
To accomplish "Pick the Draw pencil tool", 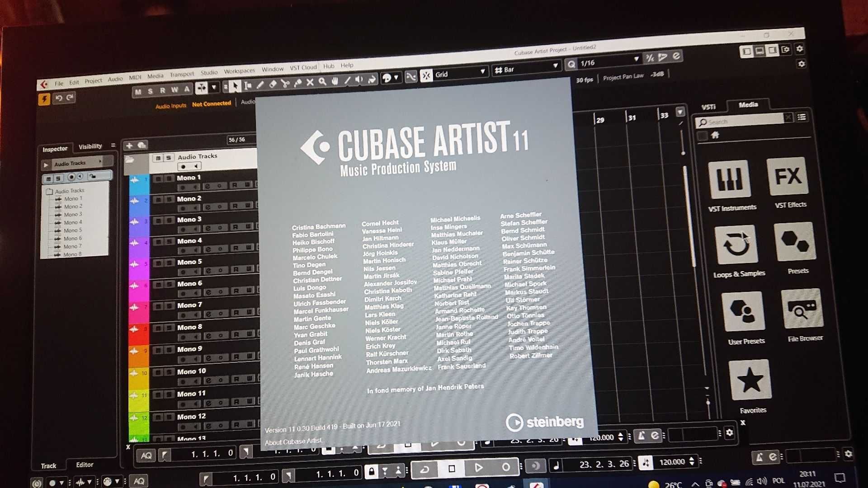I will tap(260, 84).
